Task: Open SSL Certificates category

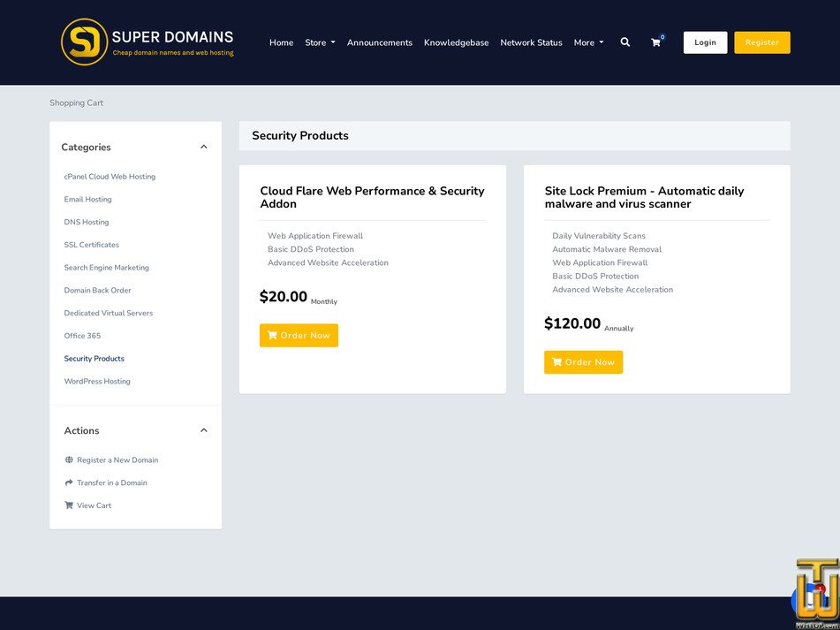Action: (x=92, y=245)
